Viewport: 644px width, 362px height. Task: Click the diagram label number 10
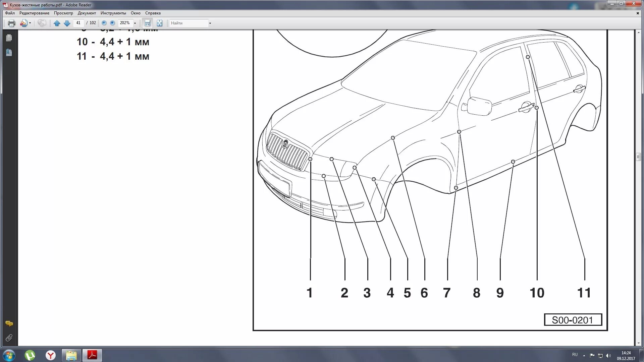click(537, 293)
